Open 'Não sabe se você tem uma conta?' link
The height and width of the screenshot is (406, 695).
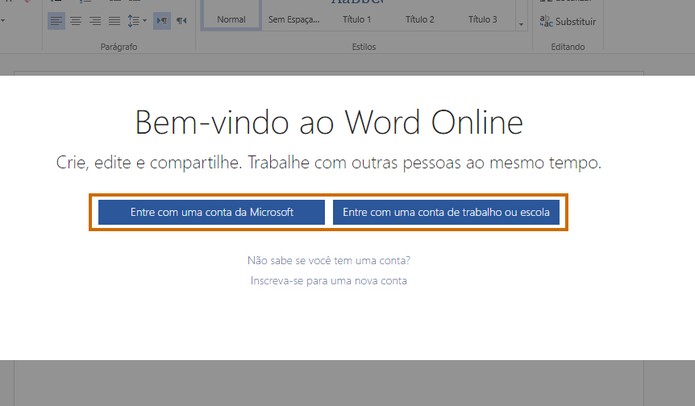click(x=328, y=260)
